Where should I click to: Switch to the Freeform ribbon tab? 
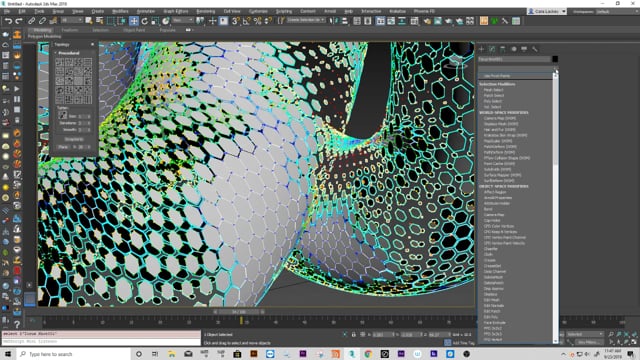pyautogui.click(x=70, y=30)
